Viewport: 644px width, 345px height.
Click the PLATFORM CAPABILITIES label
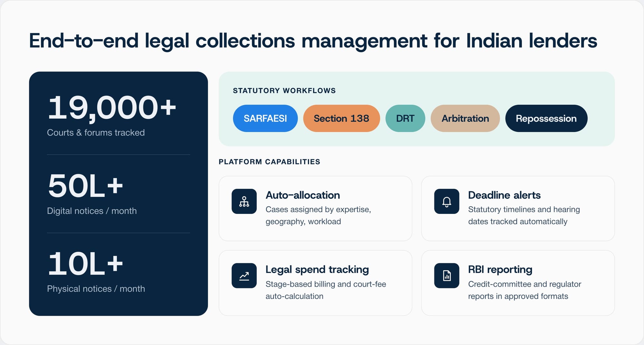click(x=270, y=162)
